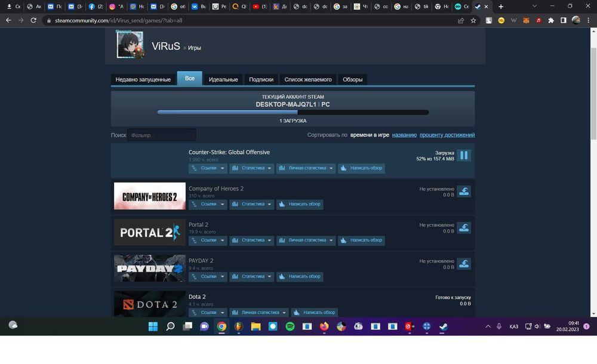Open Ссылки dropdown for Portal 2
The height and width of the screenshot is (364, 597).
tap(208, 240)
